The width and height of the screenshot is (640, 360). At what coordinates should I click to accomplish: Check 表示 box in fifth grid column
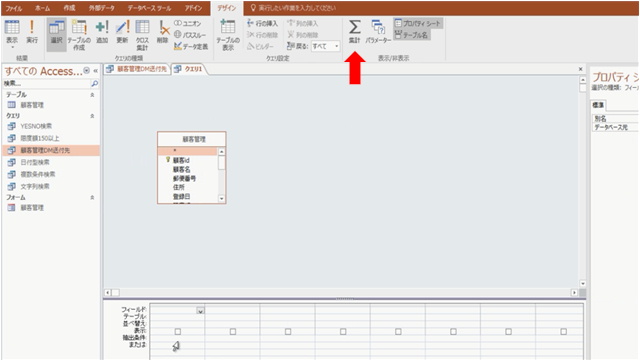tap(398, 331)
